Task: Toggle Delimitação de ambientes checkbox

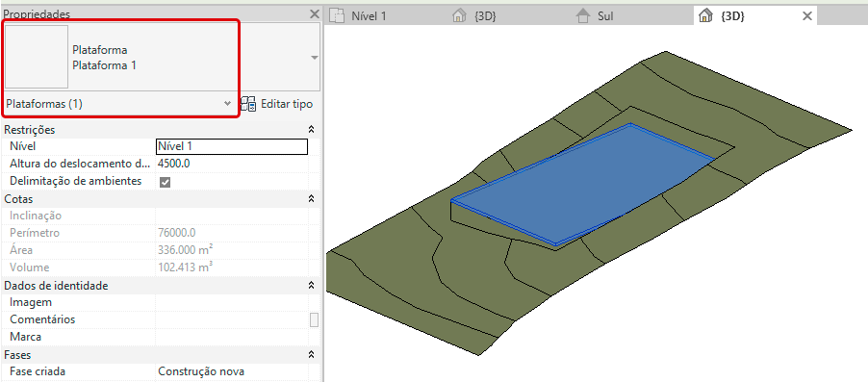Action: click(165, 182)
